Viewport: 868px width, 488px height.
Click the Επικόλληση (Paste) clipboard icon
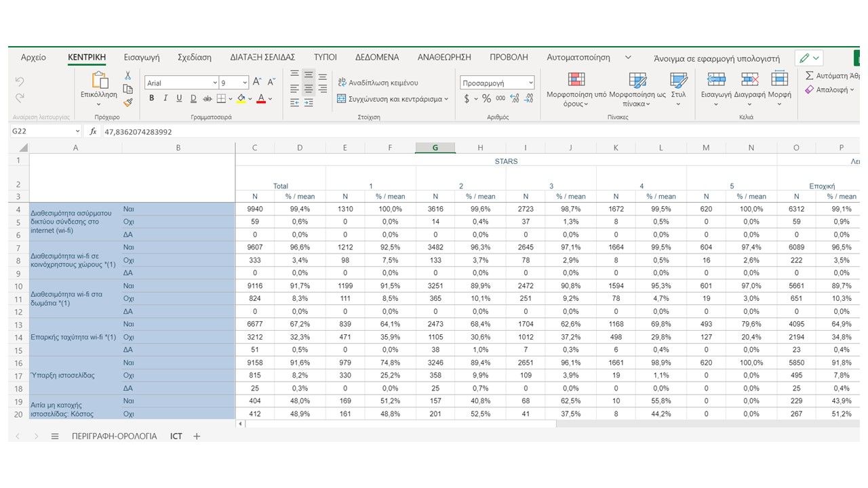[x=99, y=81]
